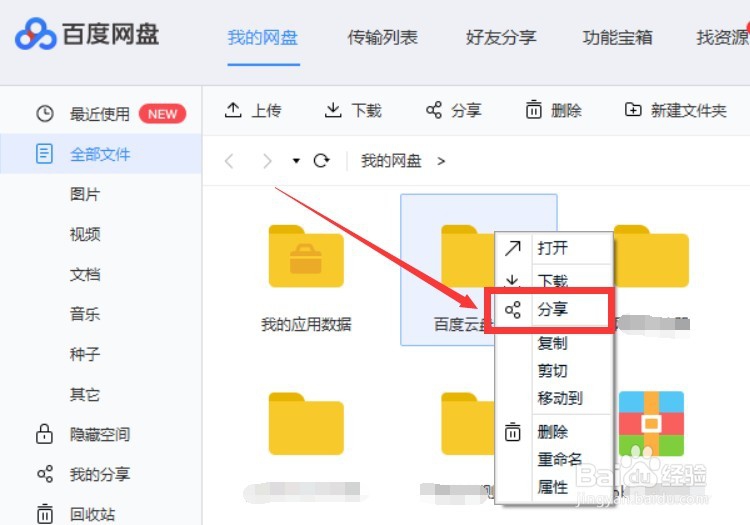Click the toolbar 删除 trash icon
750x525 pixels.
pos(534,109)
